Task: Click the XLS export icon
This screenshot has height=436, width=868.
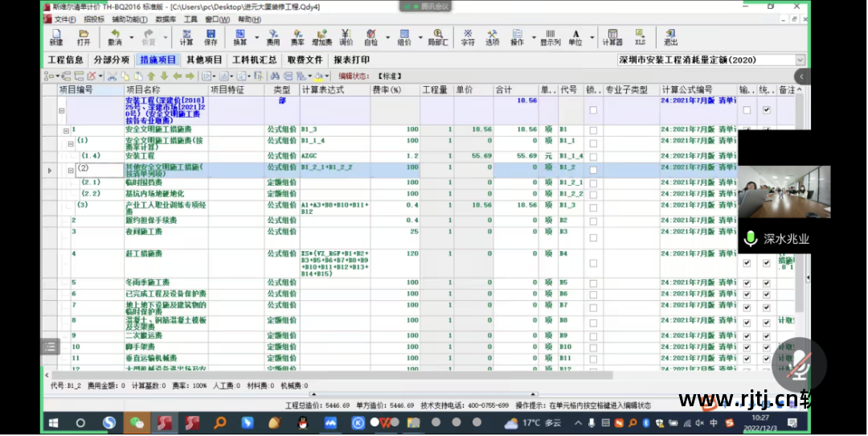Action: pyautogui.click(x=640, y=37)
